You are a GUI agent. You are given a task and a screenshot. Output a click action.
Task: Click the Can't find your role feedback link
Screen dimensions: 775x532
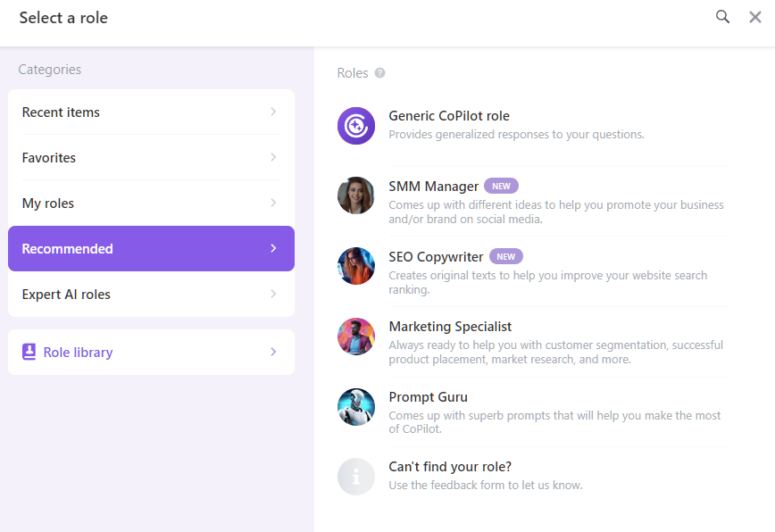pyautogui.click(x=450, y=467)
